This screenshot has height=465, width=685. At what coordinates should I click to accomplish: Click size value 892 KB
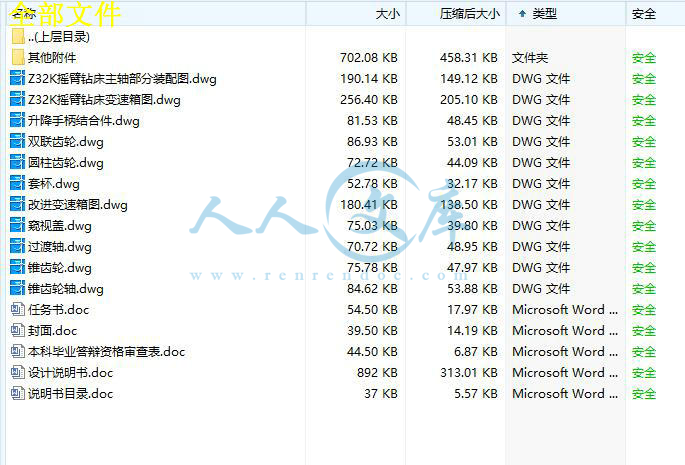pyautogui.click(x=377, y=372)
